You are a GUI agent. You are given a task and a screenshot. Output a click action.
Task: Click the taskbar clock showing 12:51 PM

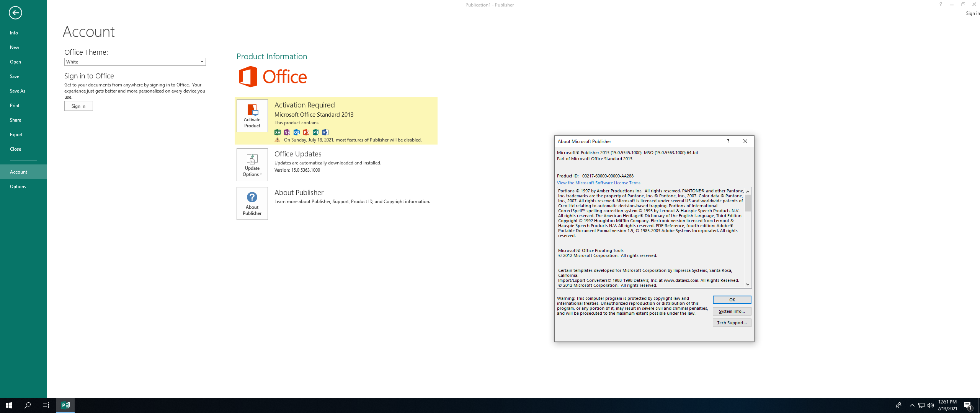tap(947, 405)
